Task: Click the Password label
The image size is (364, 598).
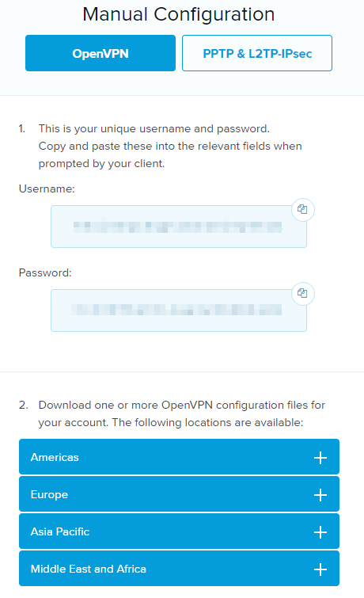Action: [45, 272]
